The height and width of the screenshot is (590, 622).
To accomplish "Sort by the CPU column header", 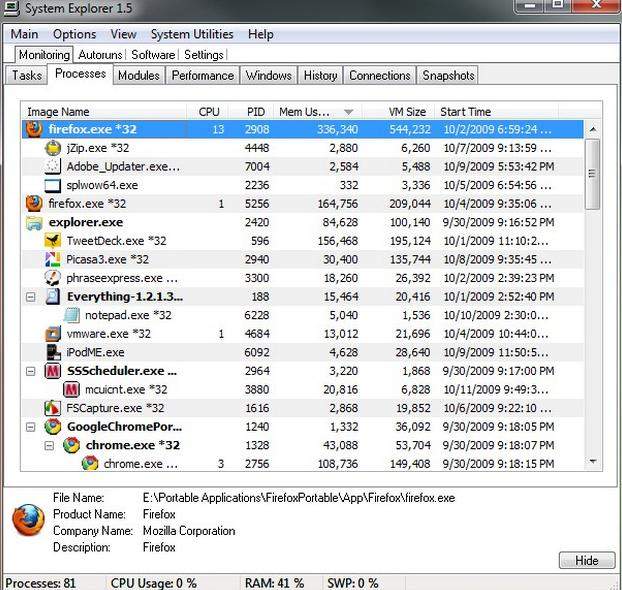I will click(209, 112).
